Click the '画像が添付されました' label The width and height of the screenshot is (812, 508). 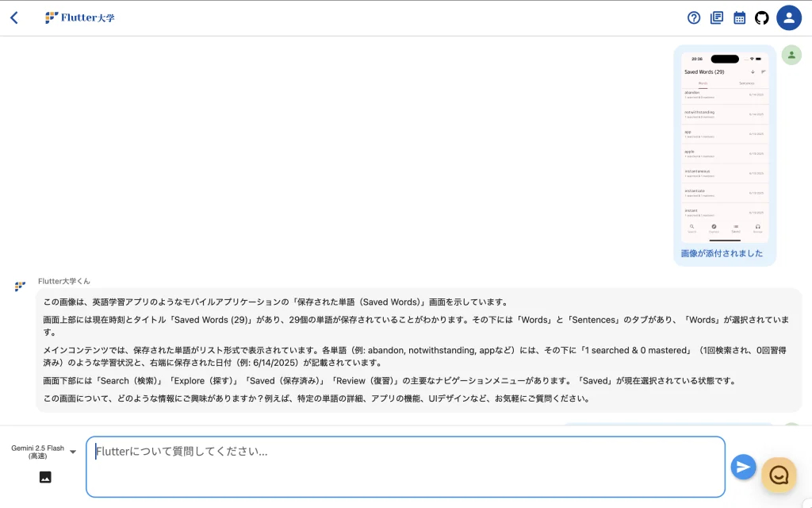point(722,254)
